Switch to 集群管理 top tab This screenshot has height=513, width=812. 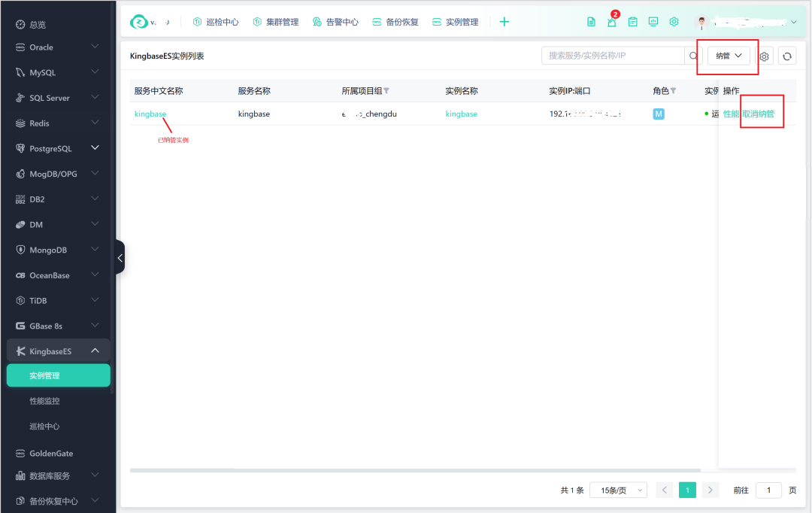[x=276, y=23]
